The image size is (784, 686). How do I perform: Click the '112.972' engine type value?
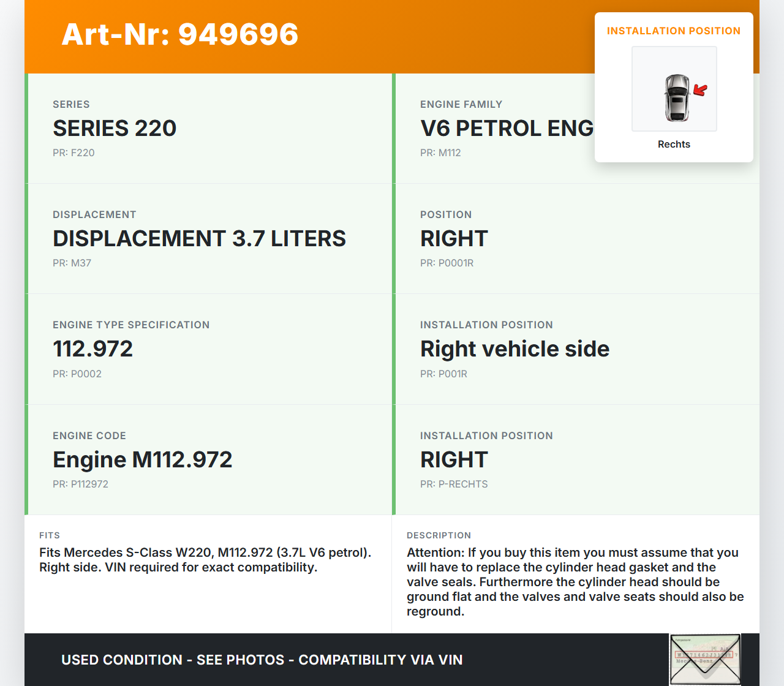click(92, 349)
